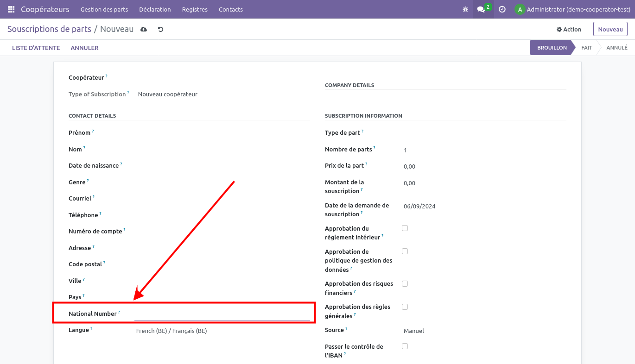Image resolution: width=635 pixels, height=364 pixels.
Task: Click the Nouveau button
Action: coord(610,29)
